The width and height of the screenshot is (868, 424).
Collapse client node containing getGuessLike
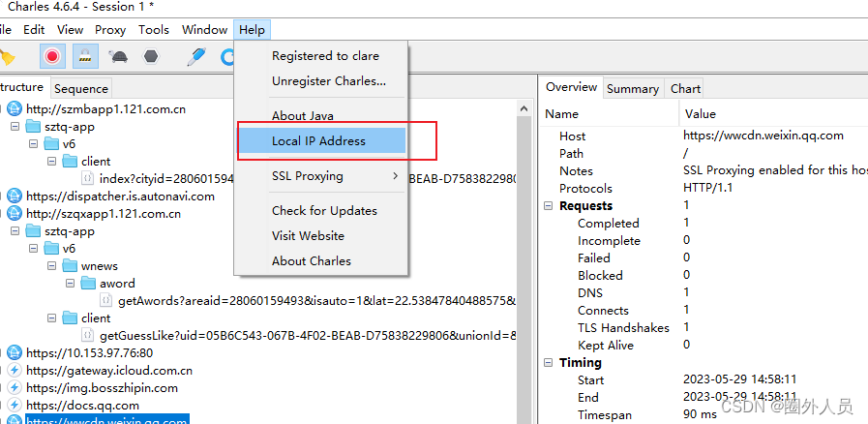click(x=52, y=318)
